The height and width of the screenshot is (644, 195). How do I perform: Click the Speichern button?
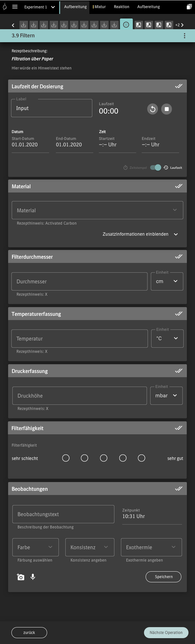[163, 577]
